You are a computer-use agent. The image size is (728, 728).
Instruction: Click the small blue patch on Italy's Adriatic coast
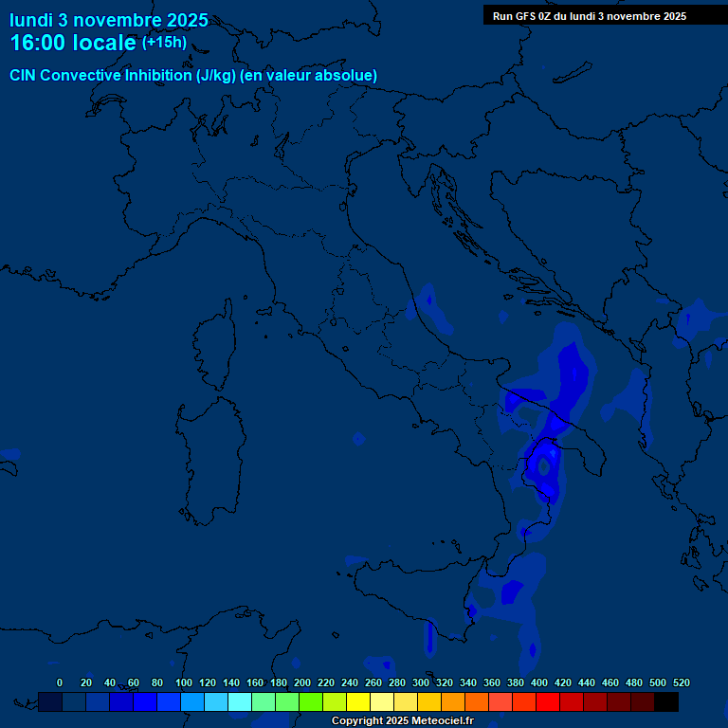pos(428,301)
